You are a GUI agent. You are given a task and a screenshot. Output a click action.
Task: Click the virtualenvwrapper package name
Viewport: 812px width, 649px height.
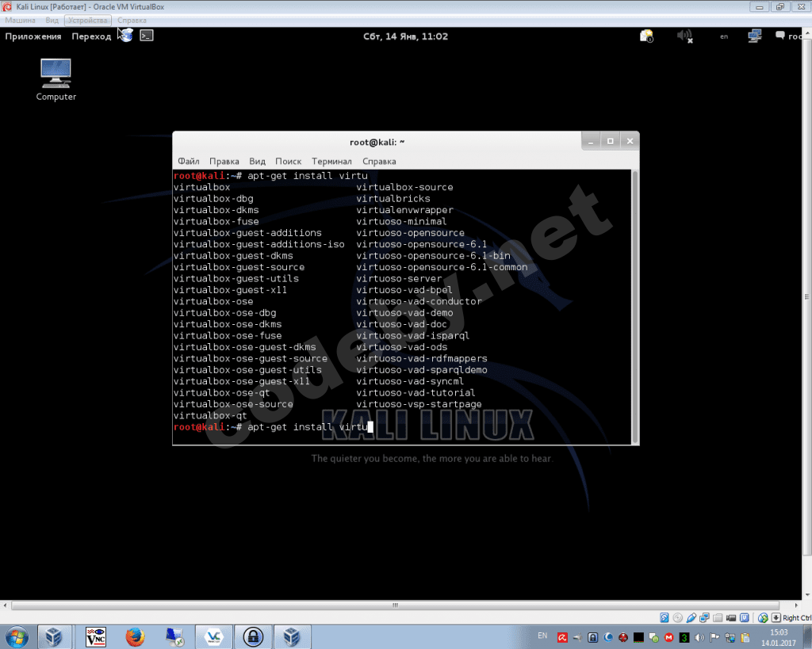[404, 210]
